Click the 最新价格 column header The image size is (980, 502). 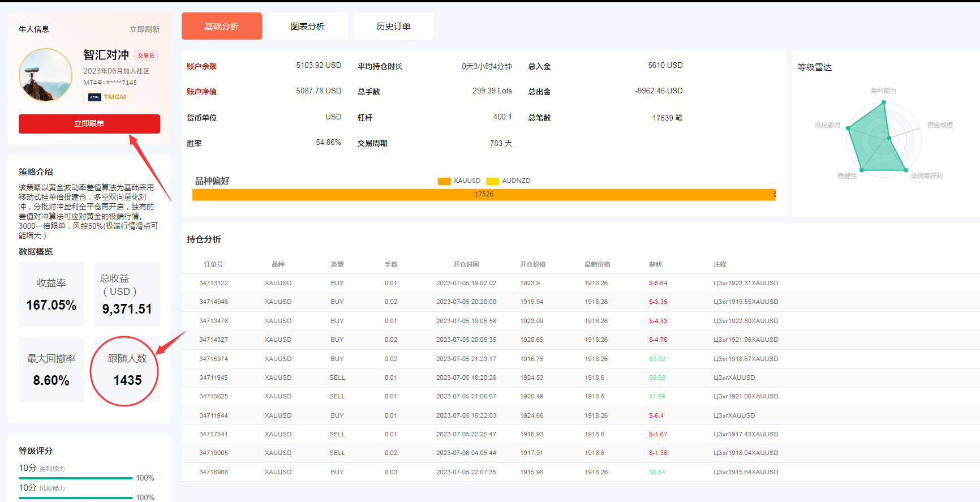pos(598,264)
